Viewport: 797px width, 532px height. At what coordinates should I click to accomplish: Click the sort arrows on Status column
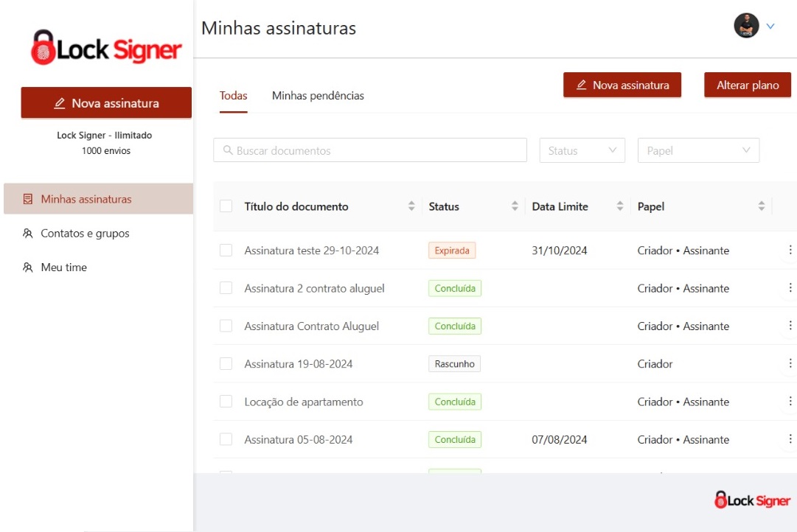click(x=515, y=207)
